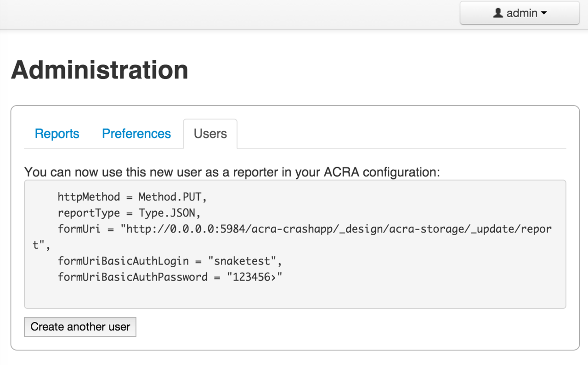588x365 pixels.
Task: Click the Administration page heading
Action: (100, 70)
